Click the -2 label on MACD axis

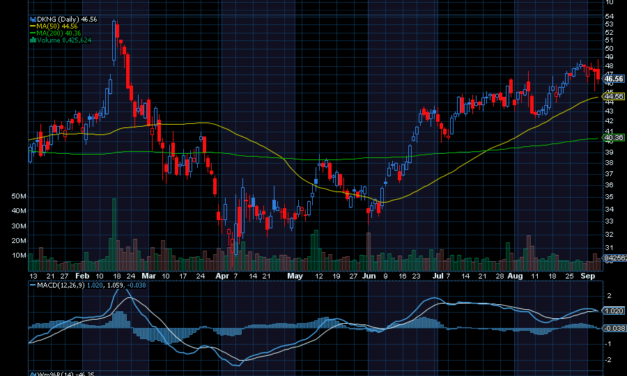click(609, 360)
